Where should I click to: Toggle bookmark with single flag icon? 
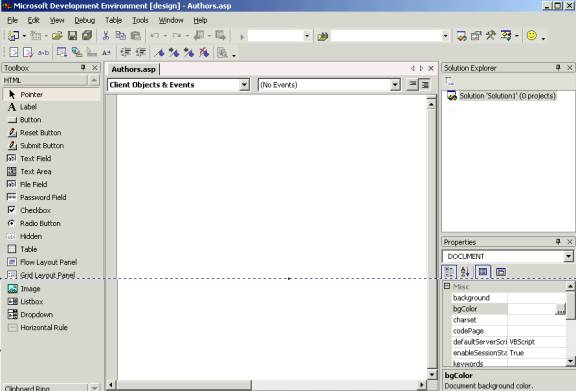[159, 53]
